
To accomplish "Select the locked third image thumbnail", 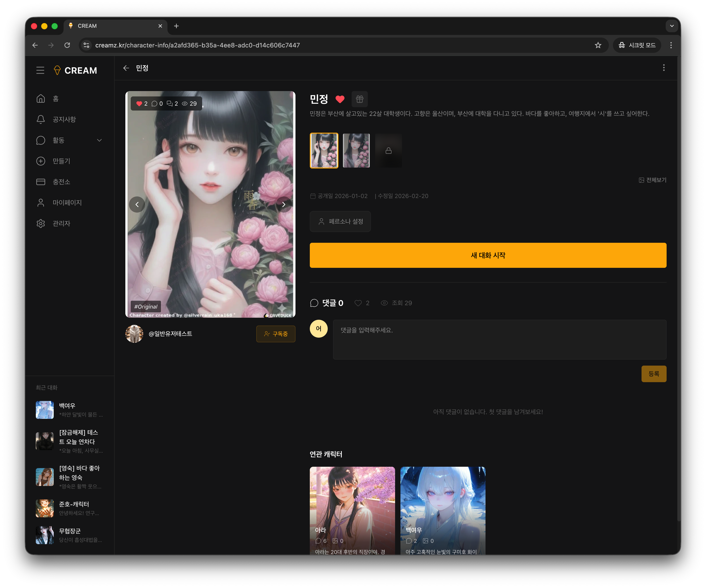I will click(x=388, y=151).
